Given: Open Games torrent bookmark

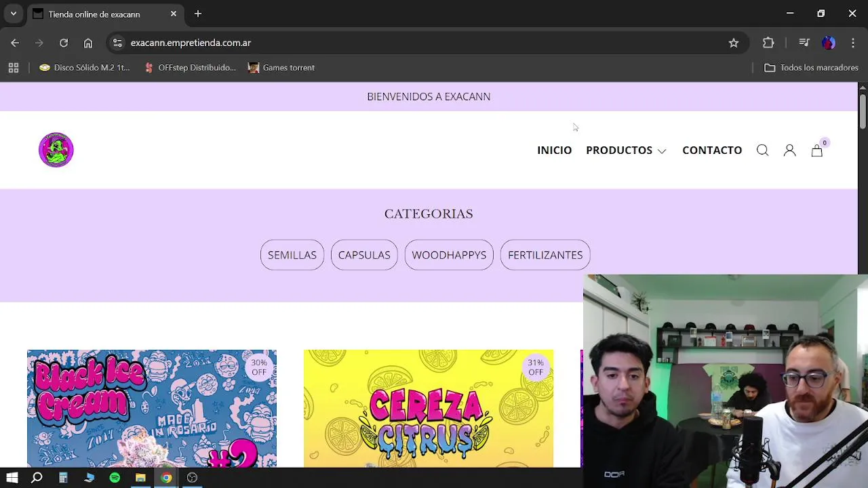Looking at the screenshot, I should coord(281,68).
